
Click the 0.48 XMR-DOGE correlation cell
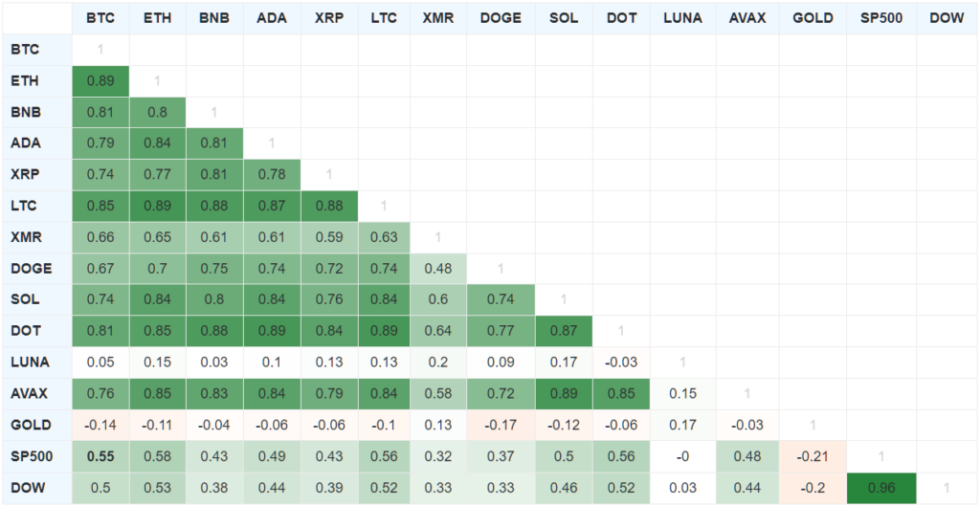click(437, 269)
